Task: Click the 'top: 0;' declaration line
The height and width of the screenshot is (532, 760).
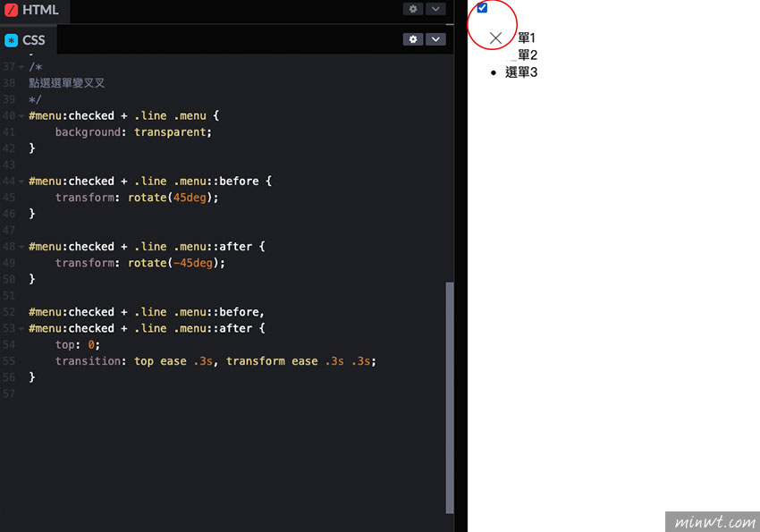Action: [78, 344]
